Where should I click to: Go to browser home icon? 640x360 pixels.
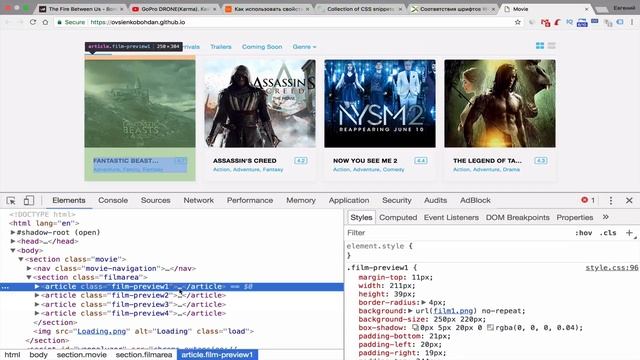tap(45, 22)
